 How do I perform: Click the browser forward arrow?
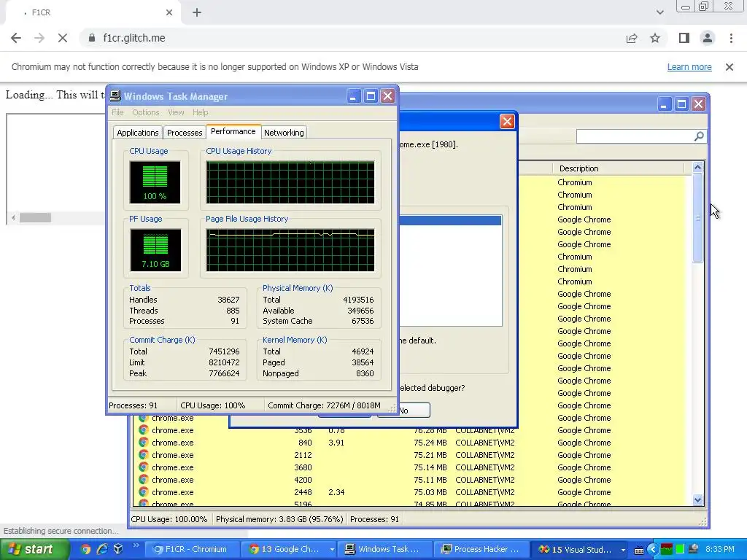coord(39,38)
